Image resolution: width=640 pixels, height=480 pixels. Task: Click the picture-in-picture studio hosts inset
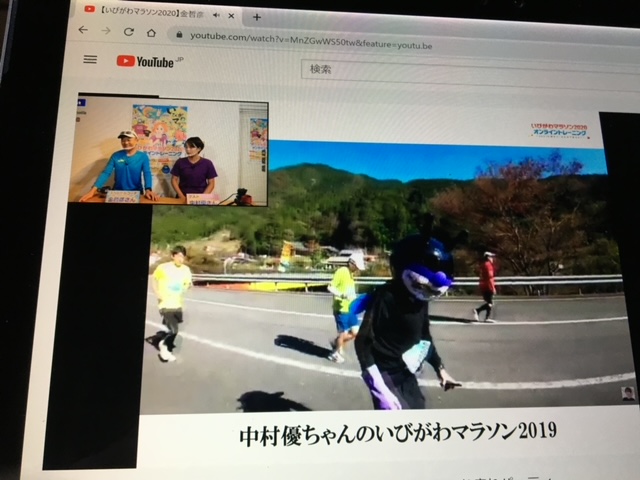(x=169, y=151)
